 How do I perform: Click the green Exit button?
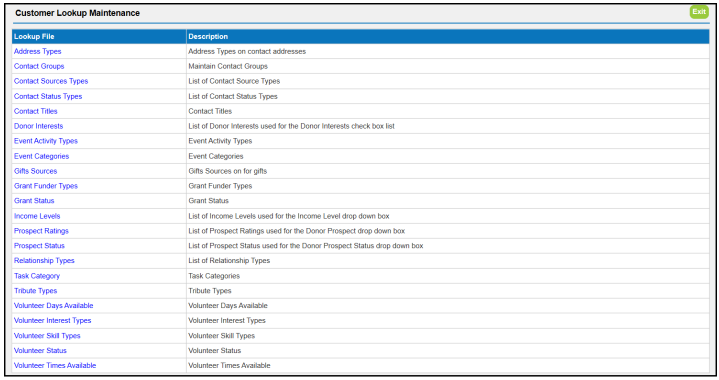(x=699, y=12)
